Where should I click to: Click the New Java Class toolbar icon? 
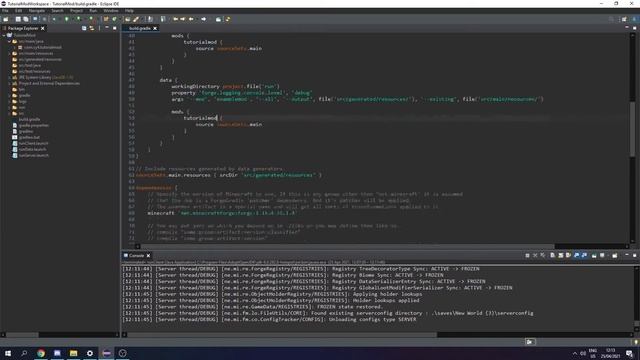click(x=115, y=19)
